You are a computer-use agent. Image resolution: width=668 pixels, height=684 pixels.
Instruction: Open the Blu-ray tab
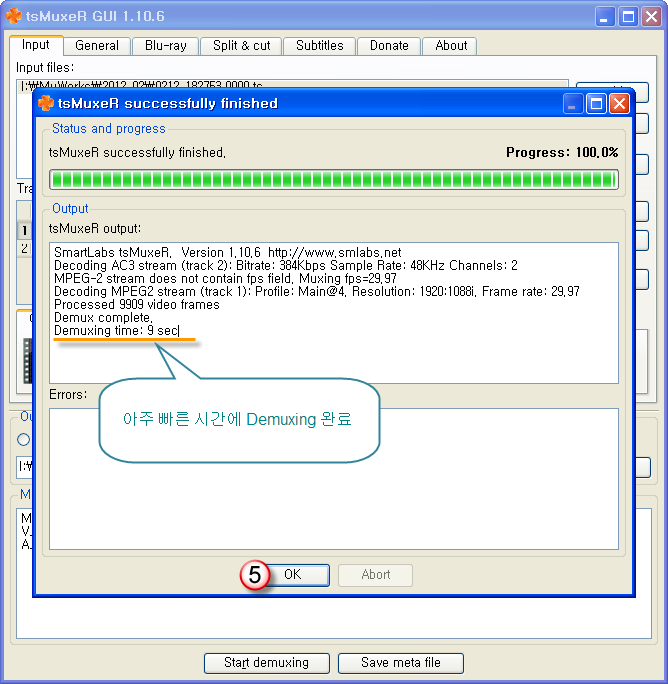coord(166,46)
